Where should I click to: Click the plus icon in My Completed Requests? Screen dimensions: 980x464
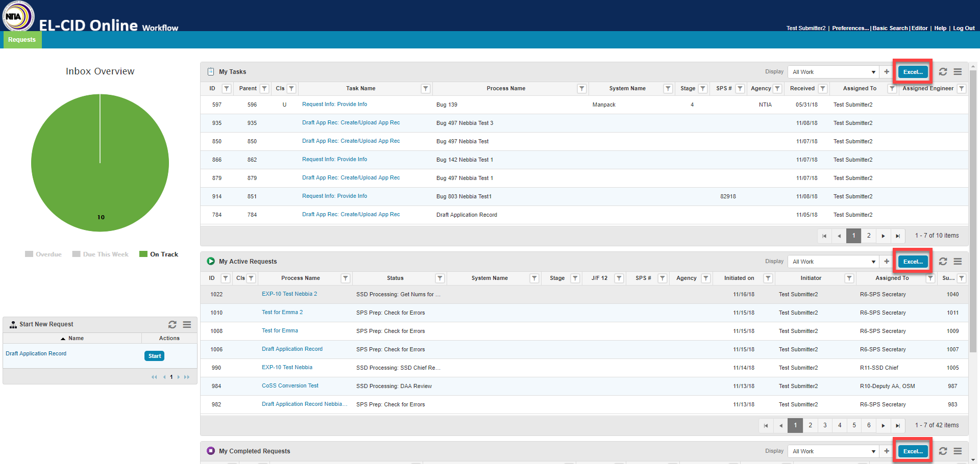(887, 451)
